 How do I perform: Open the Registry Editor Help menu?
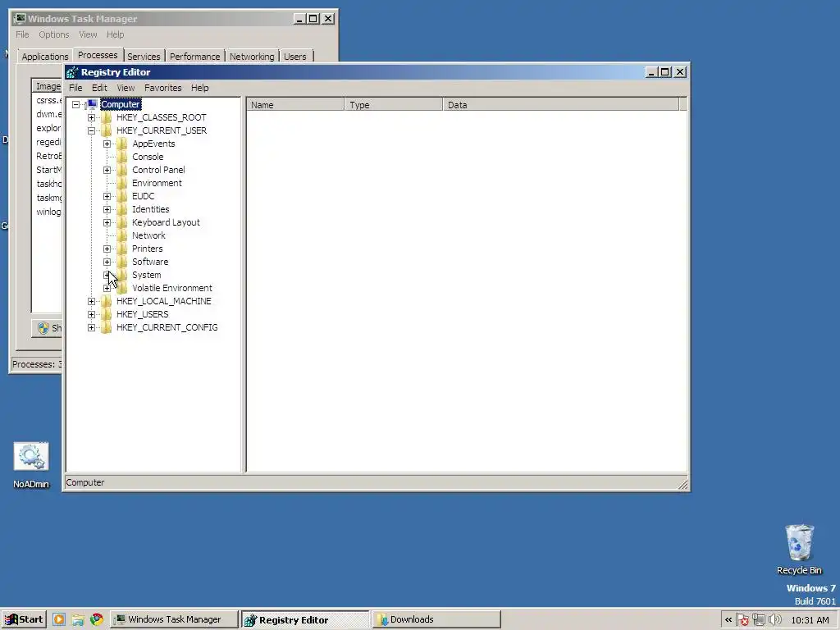200,88
